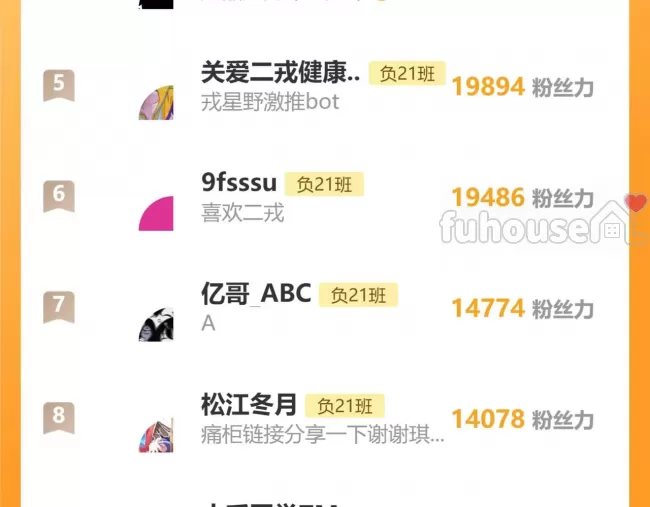Image resolution: width=650 pixels, height=507 pixels.
Task: Open profile of 松江冬月
Action: [x=249, y=405]
